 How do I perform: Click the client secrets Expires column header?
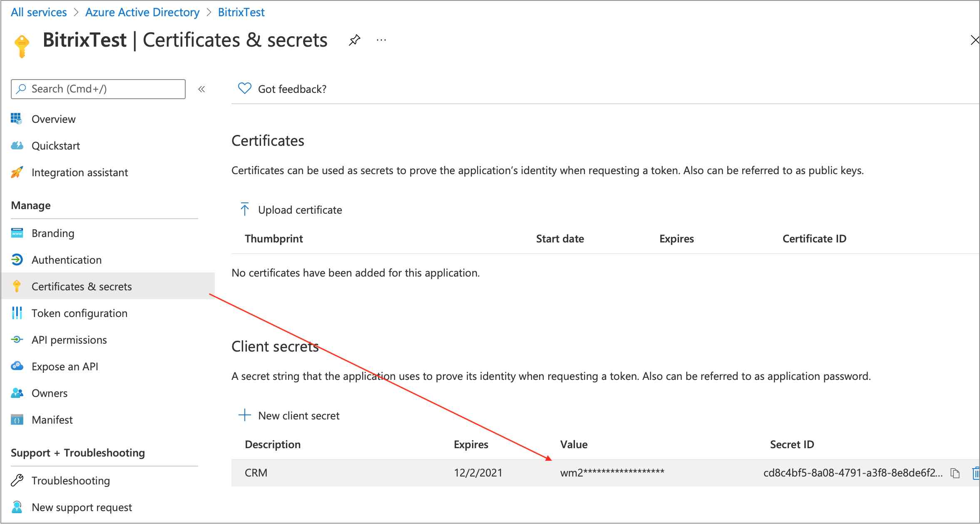471,444
